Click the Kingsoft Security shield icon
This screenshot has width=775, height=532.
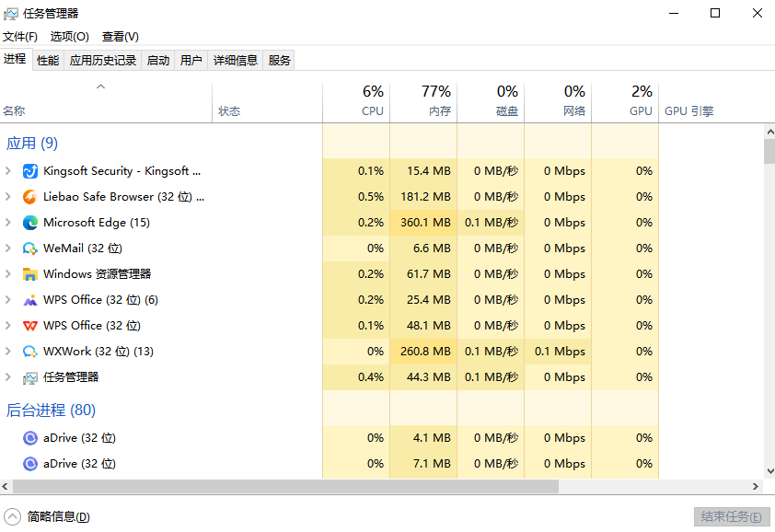coord(31,170)
